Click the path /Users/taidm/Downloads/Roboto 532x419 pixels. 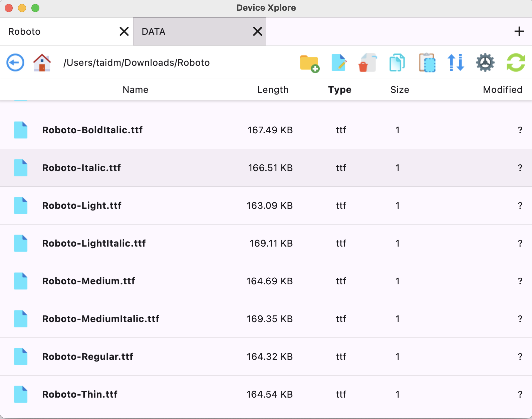coord(137,62)
